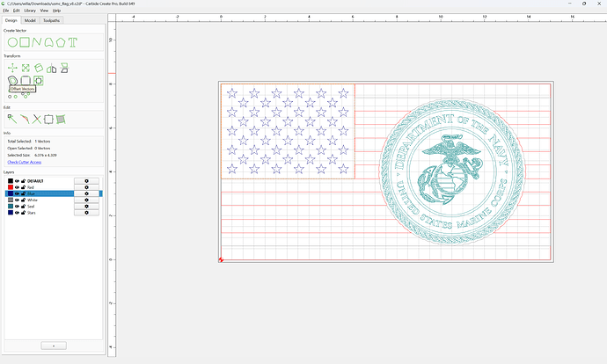Select the Polyline create tool
607x364 pixels.
(37, 42)
